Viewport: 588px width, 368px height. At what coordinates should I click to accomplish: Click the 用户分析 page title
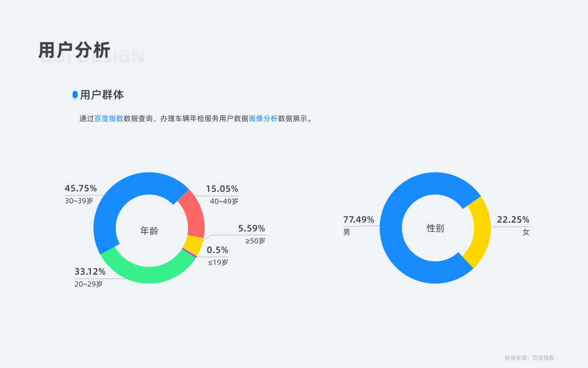coord(74,50)
